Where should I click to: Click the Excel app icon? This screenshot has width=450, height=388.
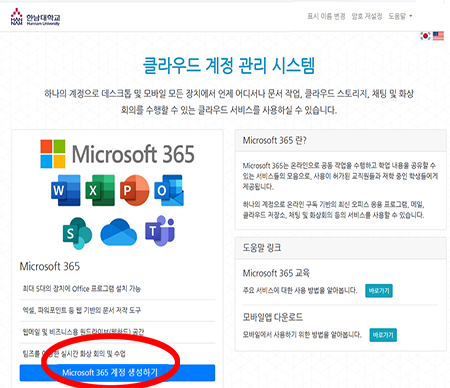point(100,190)
